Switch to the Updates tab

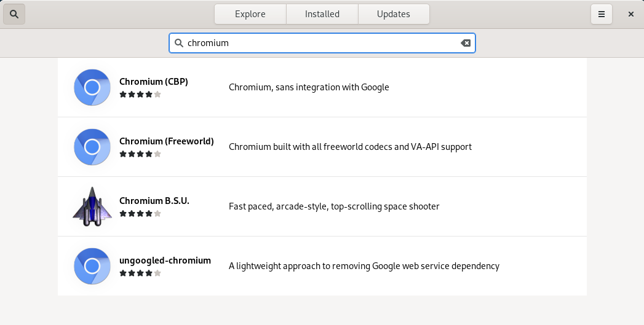394,14
